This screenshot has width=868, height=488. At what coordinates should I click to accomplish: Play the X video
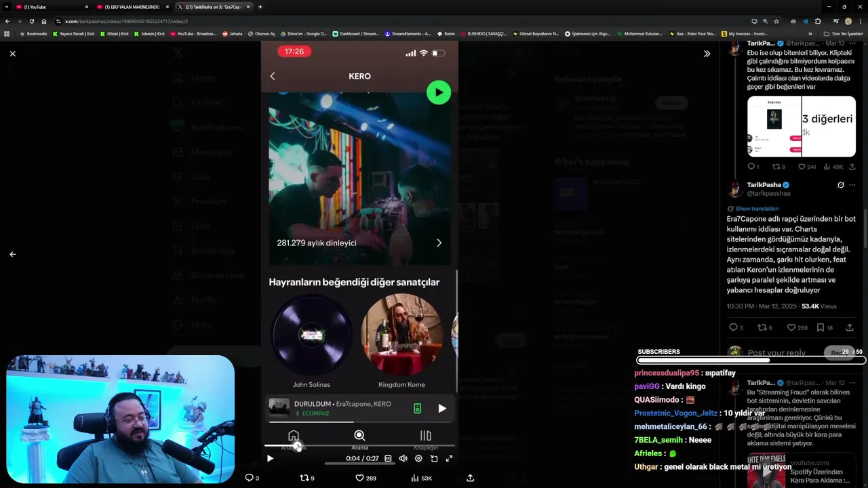point(270,458)
